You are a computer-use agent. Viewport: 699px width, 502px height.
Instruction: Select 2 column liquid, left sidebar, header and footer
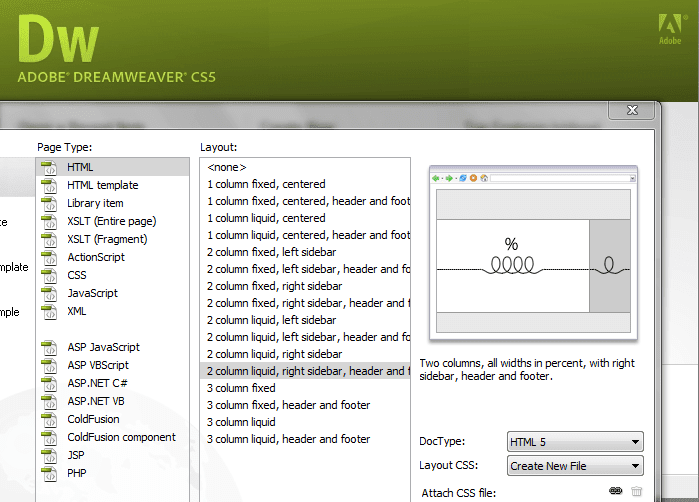coord(305,337)
